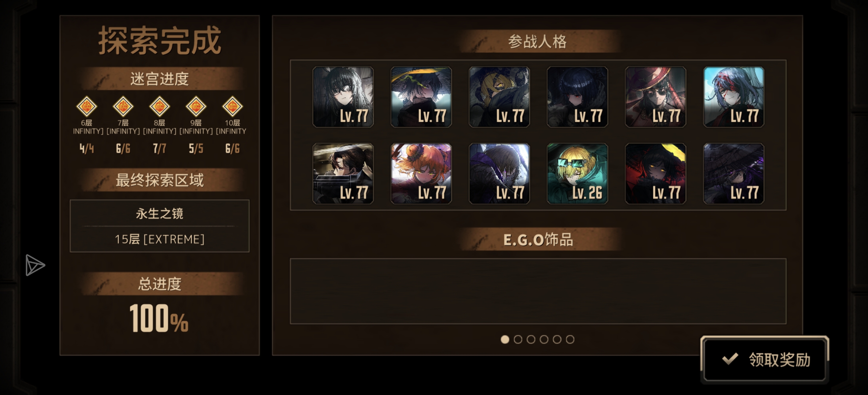
Task: Tap the 10层 clear badge icon
Action: pos(233,106)
